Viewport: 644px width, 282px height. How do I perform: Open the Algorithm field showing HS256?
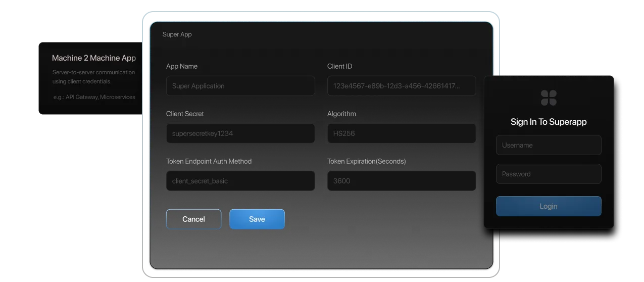pyautogui.click(x=401, y=133)
